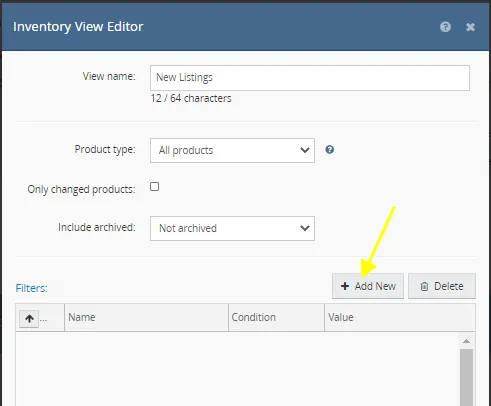Click the trash icon on the Delete button
Viewport: 491px width, 406px height.
[424, 286]
